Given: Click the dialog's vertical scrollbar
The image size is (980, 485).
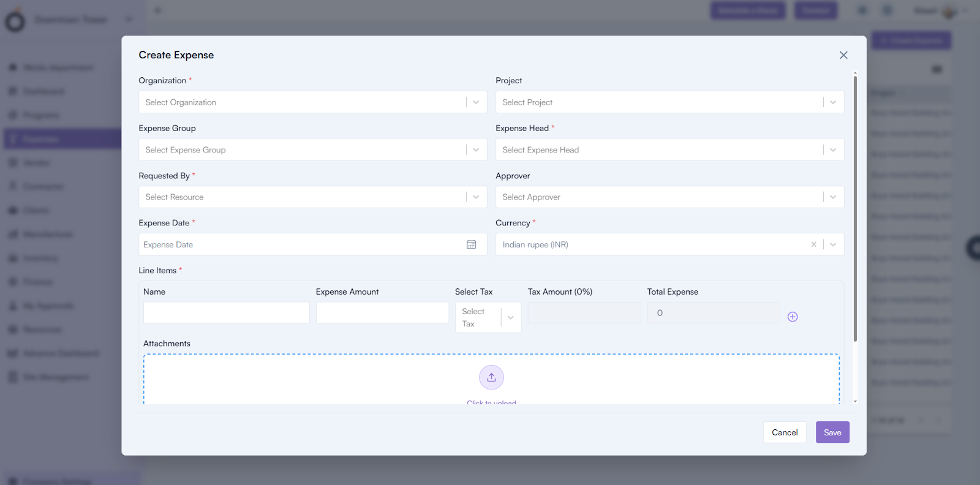Looking at the screenshot, I should pos(855,208).
